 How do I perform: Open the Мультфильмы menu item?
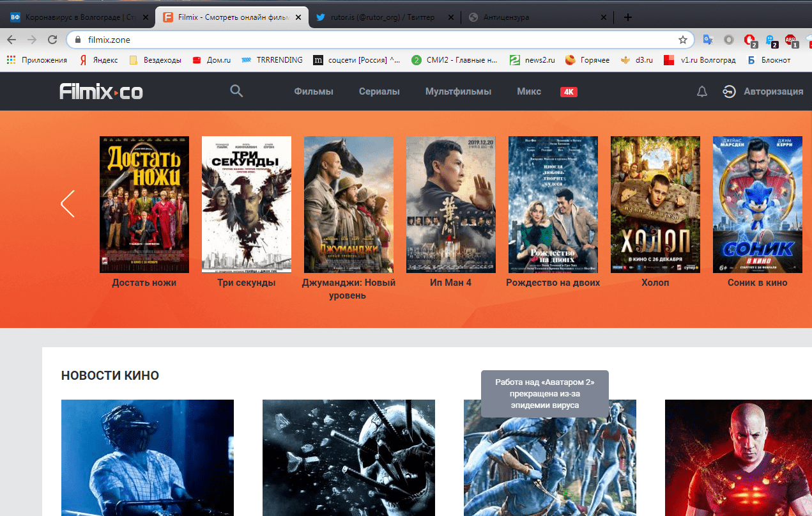coord(458,92)
